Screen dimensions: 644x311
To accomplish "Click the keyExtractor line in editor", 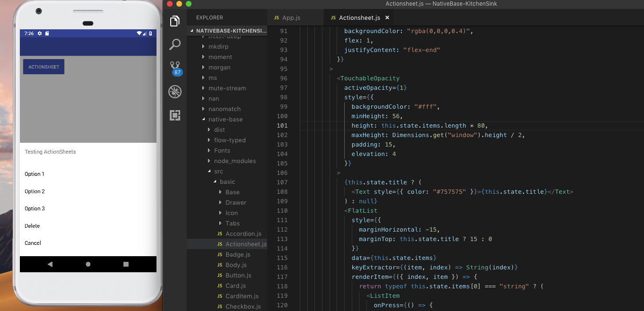I will point(435,268).
